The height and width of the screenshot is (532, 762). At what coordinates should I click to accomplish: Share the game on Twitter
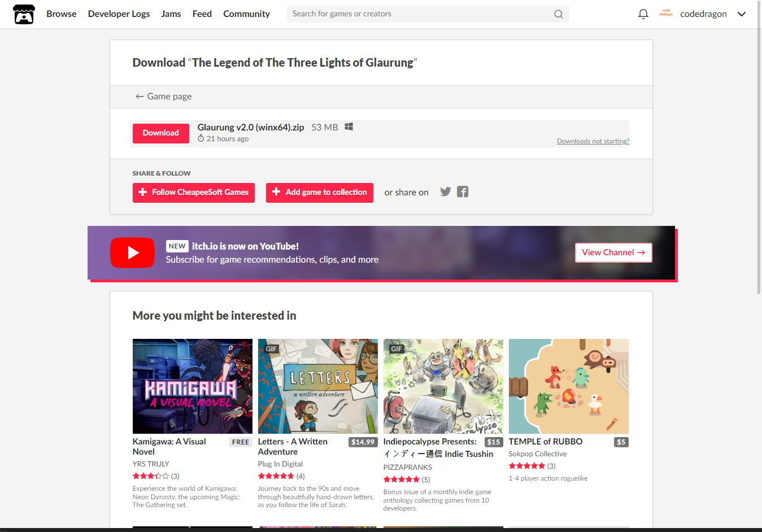tap(446, 191)
